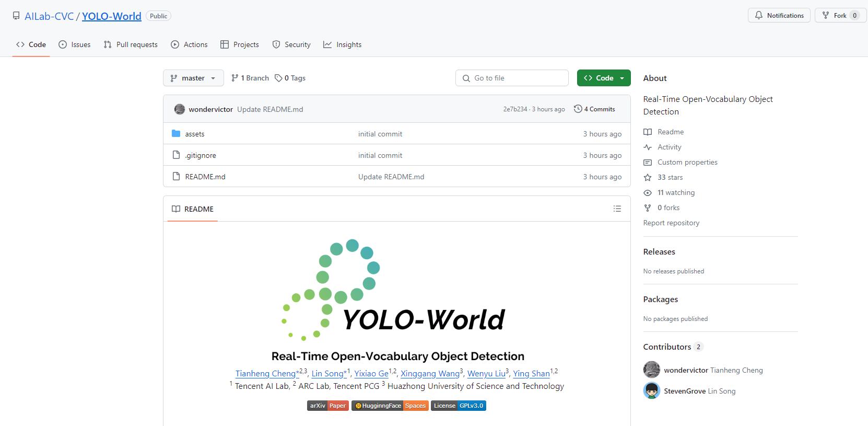Click the .gitignore file icon

176,155
